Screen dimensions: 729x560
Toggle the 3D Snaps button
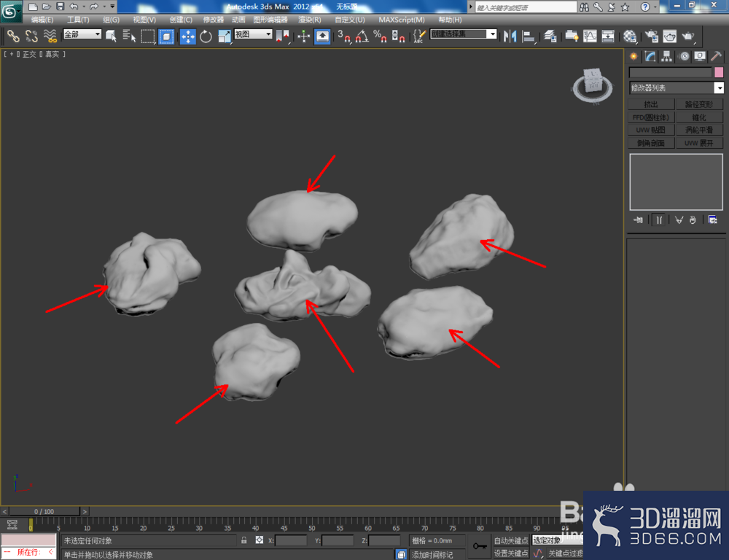pyautogui.click(x=343, y=36)
